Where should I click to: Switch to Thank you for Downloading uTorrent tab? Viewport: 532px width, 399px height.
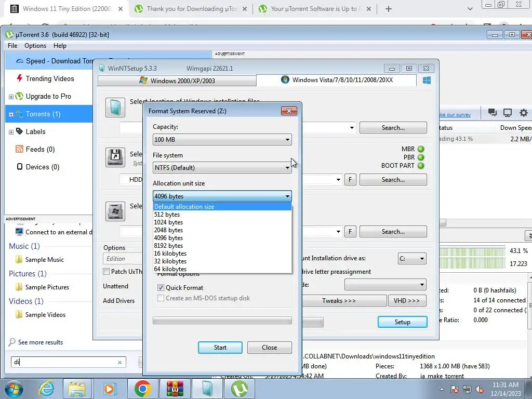191,9
